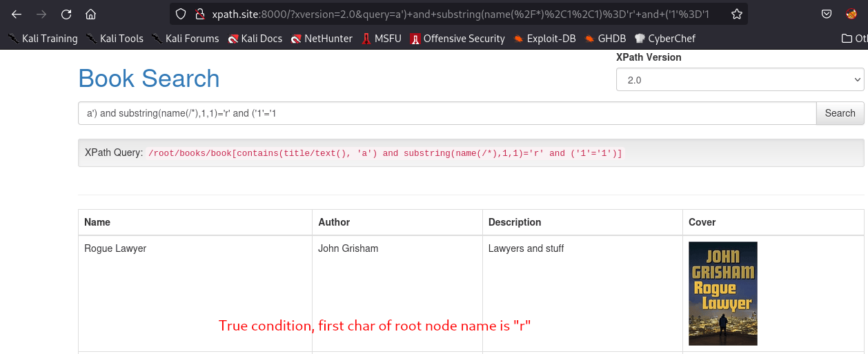Image resolution: width=868 pixels, height=354 pixels.
Task: Click into the book search query field
Action: pos(447,113)
